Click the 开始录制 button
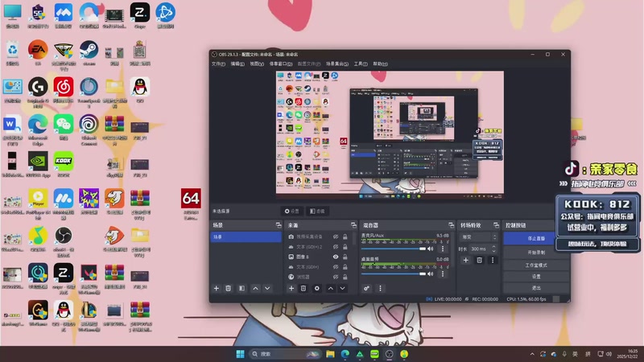This screenshot has height=362, width=644. (536, 253)
